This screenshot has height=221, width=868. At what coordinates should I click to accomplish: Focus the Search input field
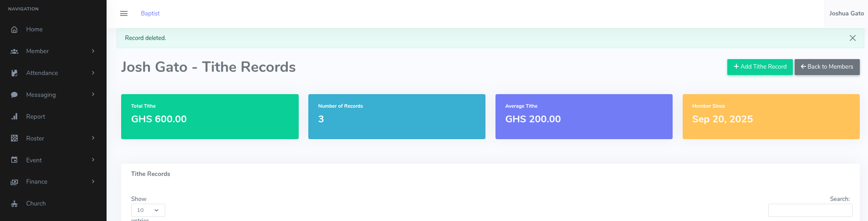pos(810,210)
